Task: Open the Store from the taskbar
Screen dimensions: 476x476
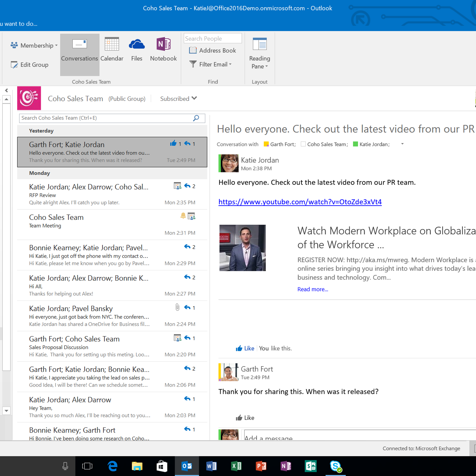Action: (x=162, y=466)
